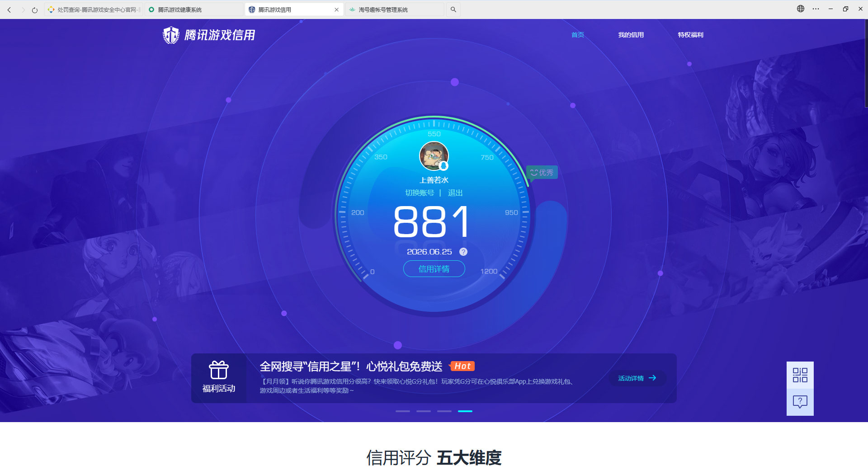
Task: Click the 福利活动 gift icon
Action: [x=219, y=370]
